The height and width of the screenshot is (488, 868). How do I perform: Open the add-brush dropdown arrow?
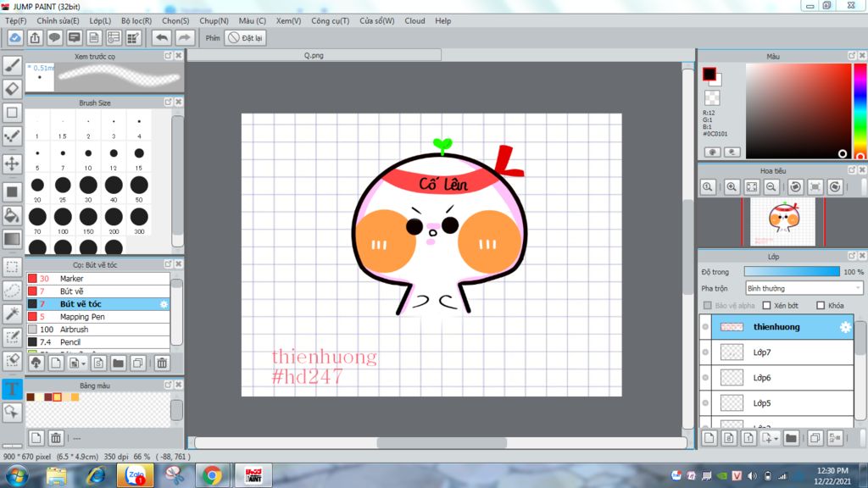(84, 363)
